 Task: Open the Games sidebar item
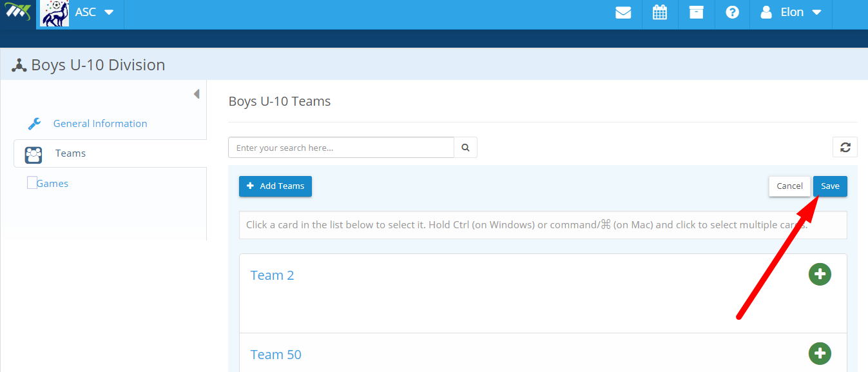[52, 183]
